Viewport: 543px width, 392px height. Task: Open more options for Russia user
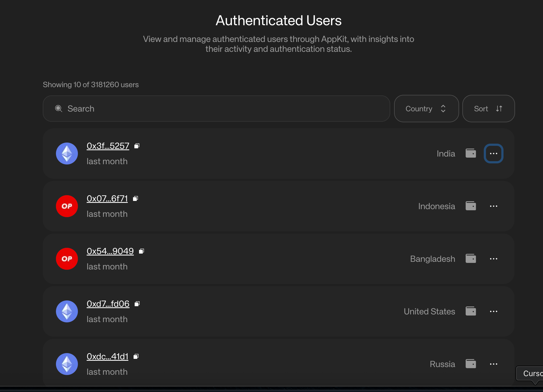pyautogui.click(x=493, y=364)
